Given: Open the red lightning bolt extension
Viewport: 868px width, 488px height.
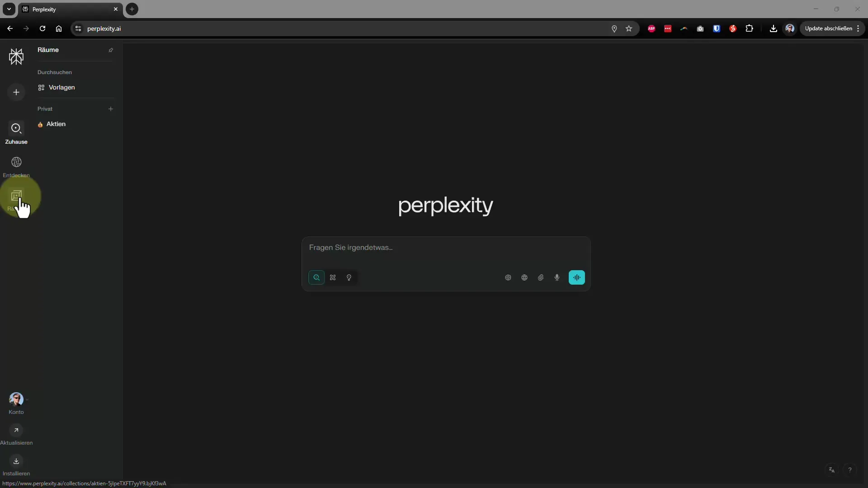Looking at the screenshot, I should [x=733, y=28].
